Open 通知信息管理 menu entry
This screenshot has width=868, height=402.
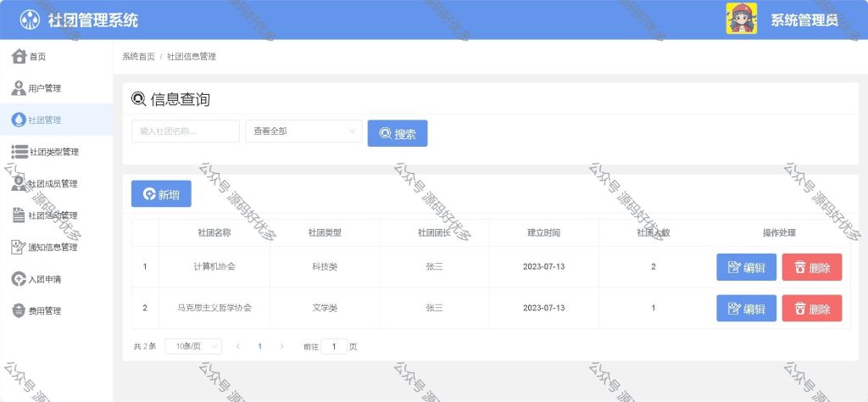point(57,247)
